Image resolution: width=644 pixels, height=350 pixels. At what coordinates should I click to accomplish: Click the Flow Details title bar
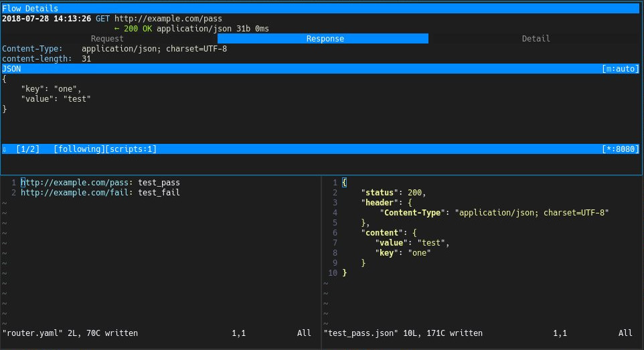[321, 8]
